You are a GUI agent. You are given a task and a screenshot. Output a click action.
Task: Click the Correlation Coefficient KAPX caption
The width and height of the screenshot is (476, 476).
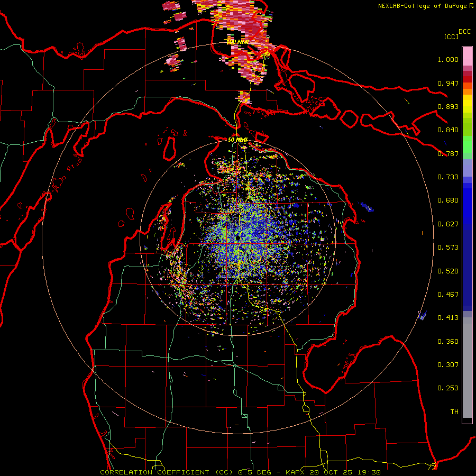(240, 472)
